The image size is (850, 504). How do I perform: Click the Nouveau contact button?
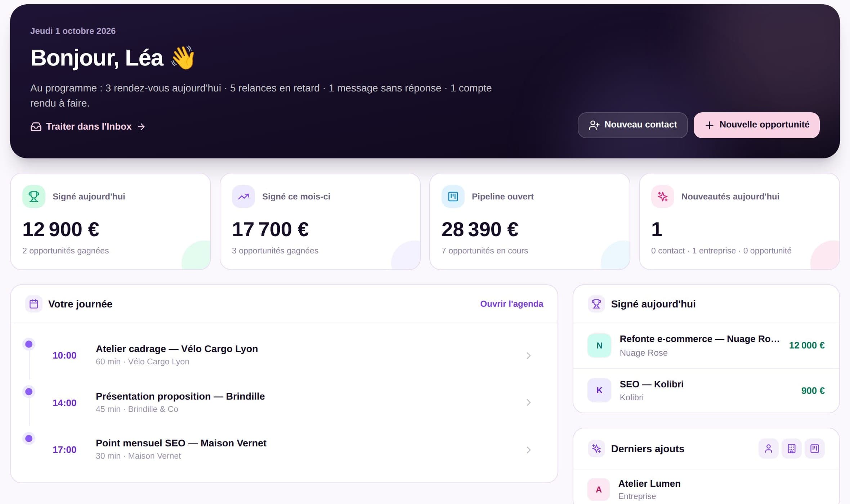632,125
